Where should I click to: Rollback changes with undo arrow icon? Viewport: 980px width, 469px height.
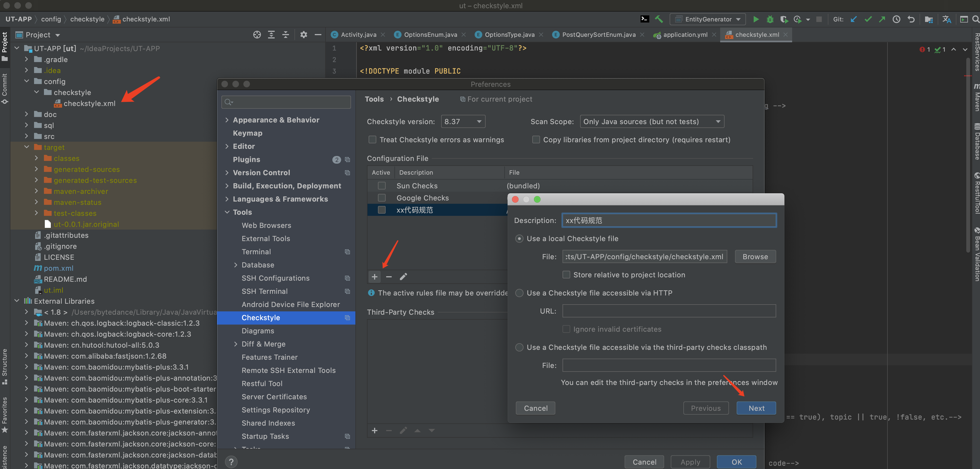click(911, 19)
